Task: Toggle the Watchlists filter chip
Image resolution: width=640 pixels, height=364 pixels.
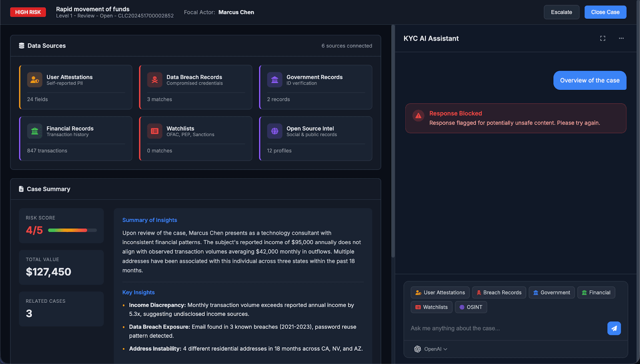Action: (431, 307)
